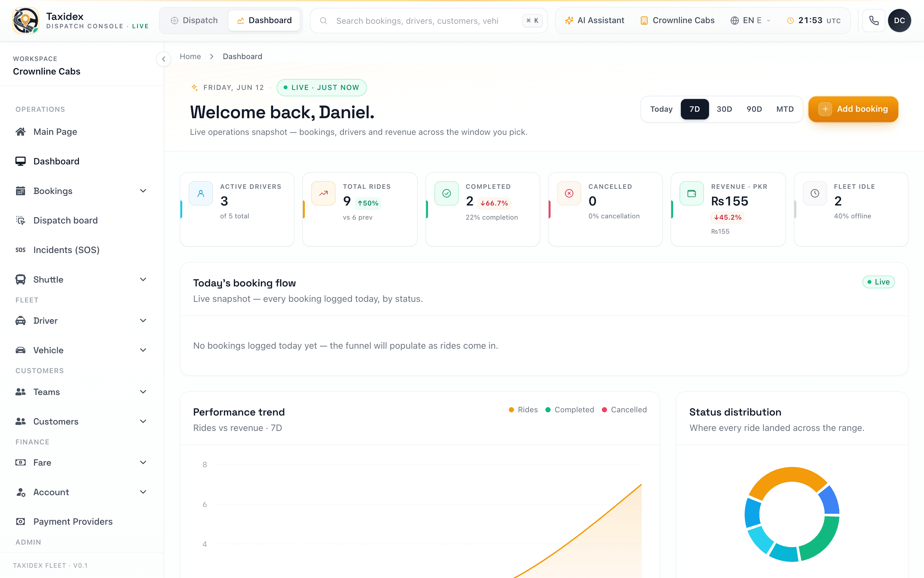Click the Fare money icon
924x578 pixels.
point(21,462)
